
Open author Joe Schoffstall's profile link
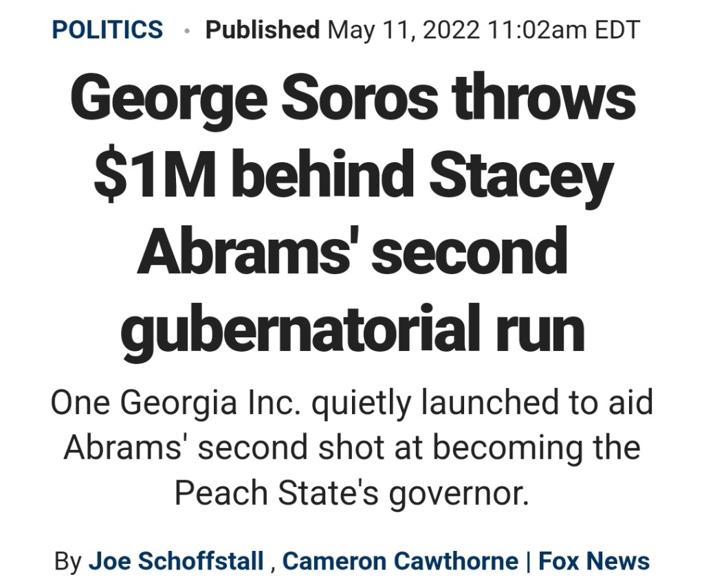point(176,561)
